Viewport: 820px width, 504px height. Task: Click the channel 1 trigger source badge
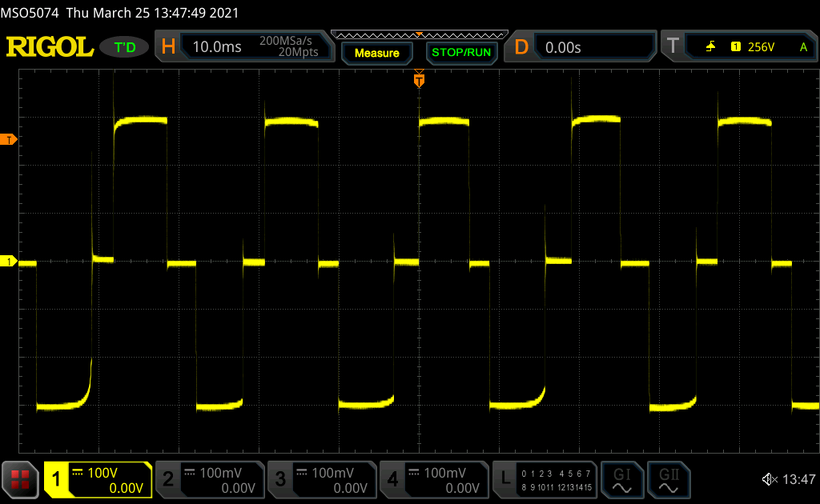(736, 47)
